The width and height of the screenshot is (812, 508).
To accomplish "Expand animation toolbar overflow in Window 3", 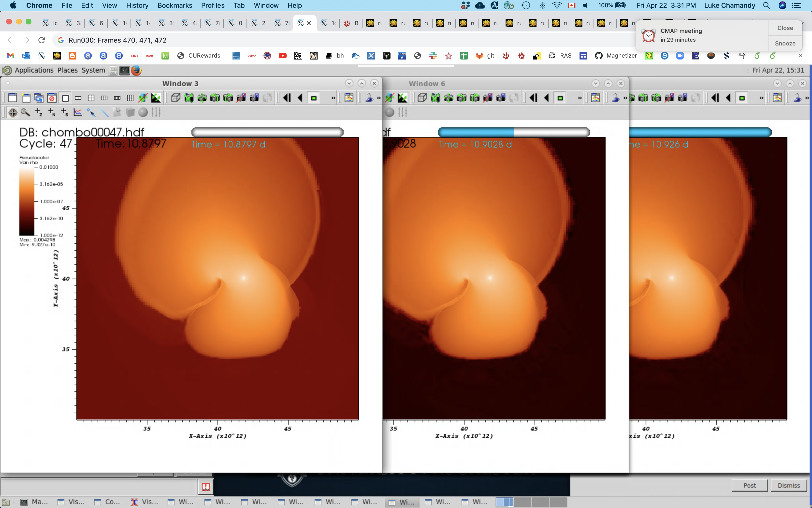I will click(333, 98).
